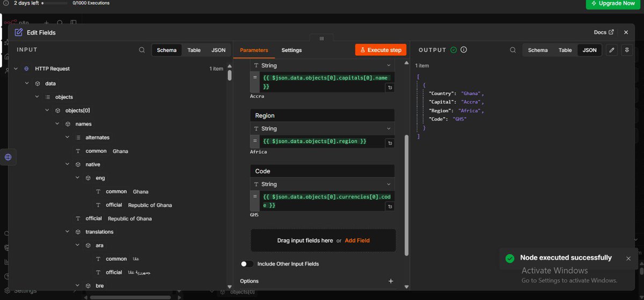The height and width of the screenshot is (300, 644).
Task: Click the Upgrade Now button
Action: (612, 3)
